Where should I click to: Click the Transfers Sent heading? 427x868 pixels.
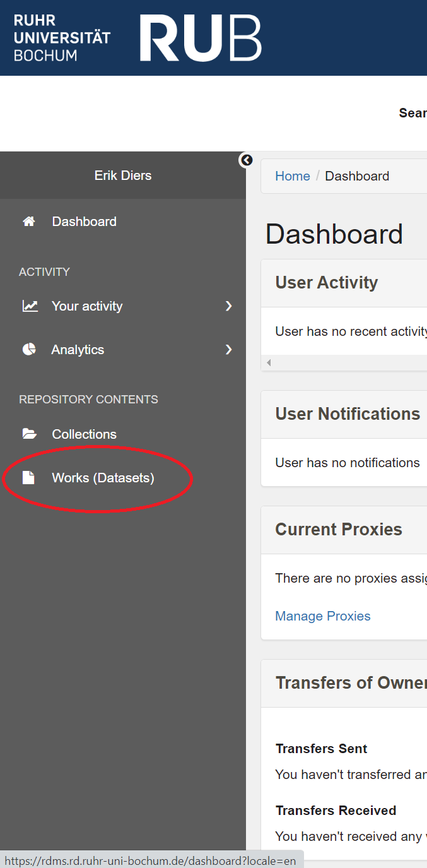point(322,749)
